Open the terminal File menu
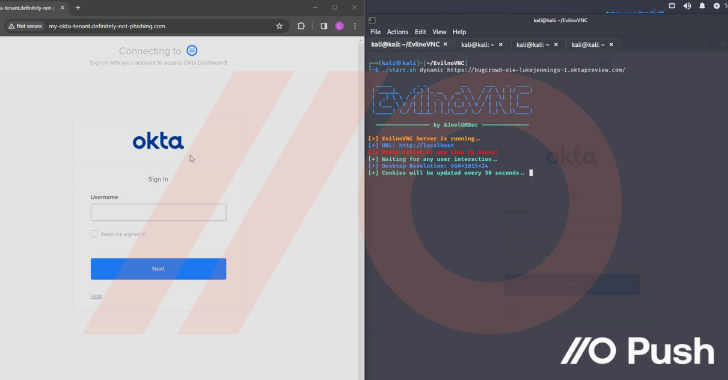Viewport: 728px width, 380px height. [376, 32]
